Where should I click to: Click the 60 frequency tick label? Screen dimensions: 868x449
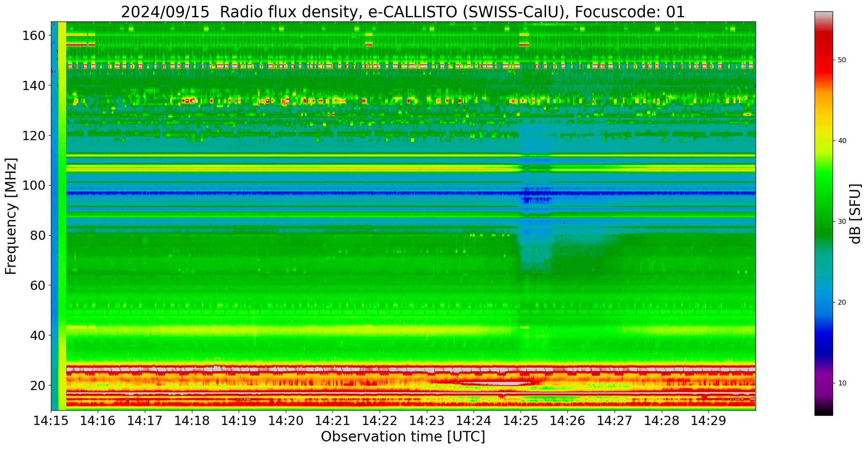pos(37,285)
